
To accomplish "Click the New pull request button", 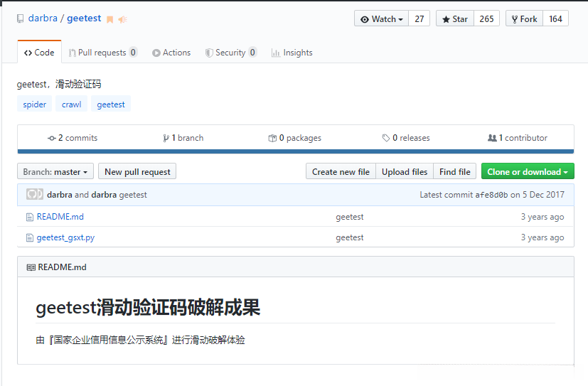I will [x=137, y=171].
